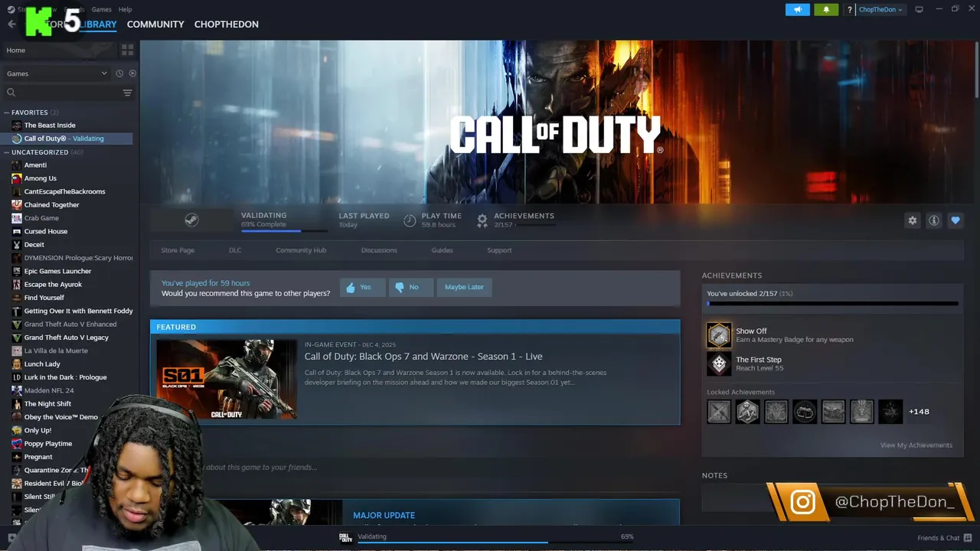Open View My Achievements link
Screen dimensions: 980x551
[x=916, y=445]
